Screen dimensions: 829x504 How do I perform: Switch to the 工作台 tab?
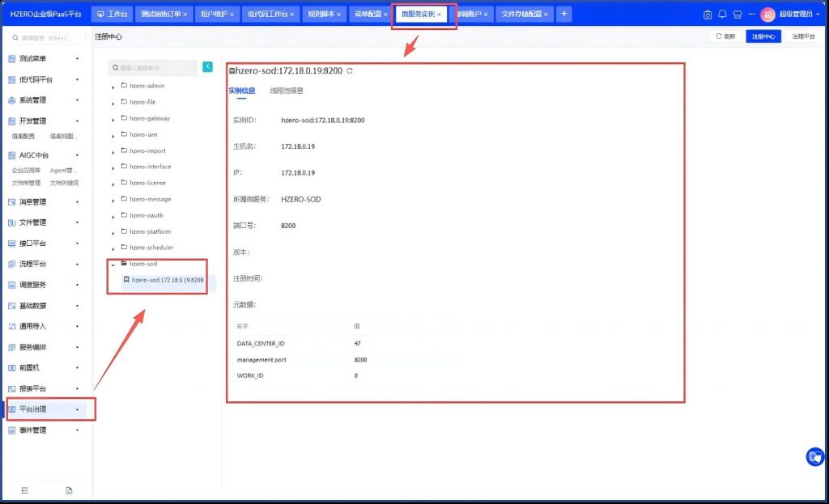coord(113,15)
